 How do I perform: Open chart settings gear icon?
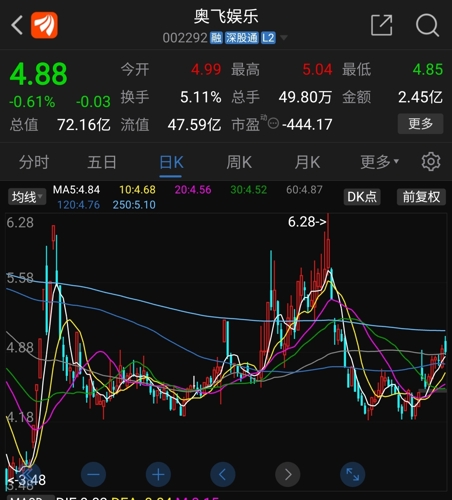431,162
